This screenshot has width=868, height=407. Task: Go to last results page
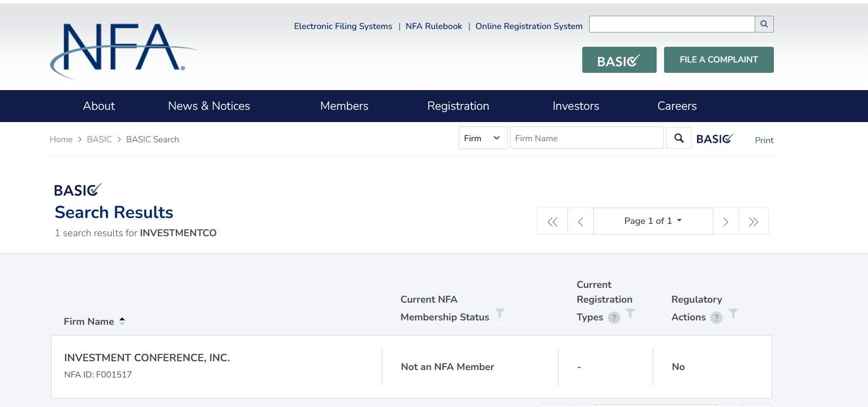(x=753, y=221)
